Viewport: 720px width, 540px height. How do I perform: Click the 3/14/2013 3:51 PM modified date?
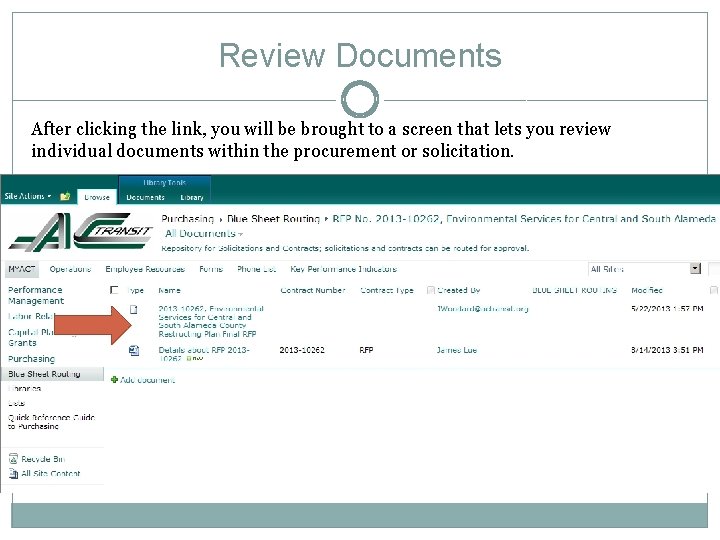point(667,350)
